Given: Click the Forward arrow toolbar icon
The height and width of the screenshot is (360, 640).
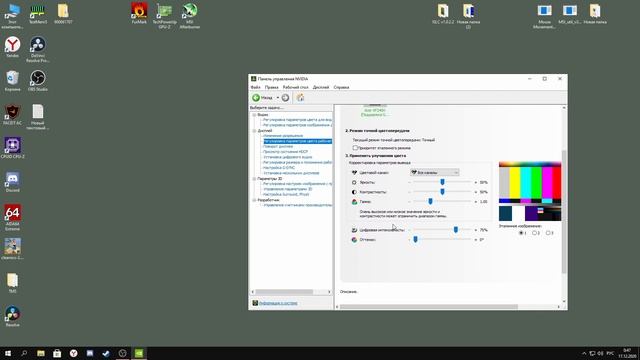Looking at the screenshot, I should [x=285, y=98].
